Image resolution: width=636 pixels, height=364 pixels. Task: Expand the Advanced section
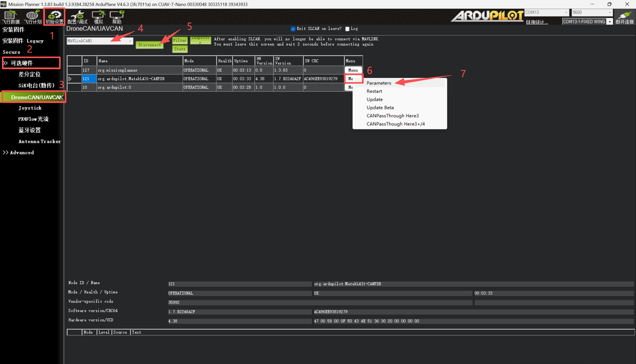click(19, 153)
